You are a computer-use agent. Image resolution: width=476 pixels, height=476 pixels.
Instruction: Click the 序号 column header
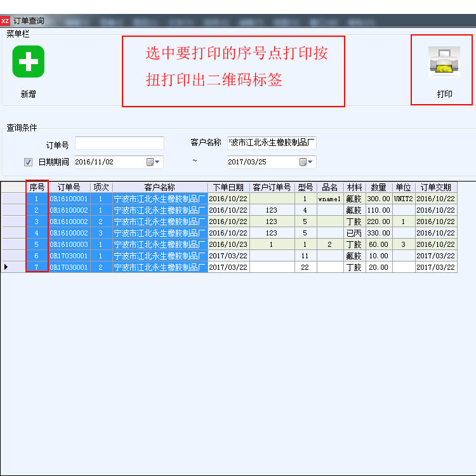(x=37, y=187)
